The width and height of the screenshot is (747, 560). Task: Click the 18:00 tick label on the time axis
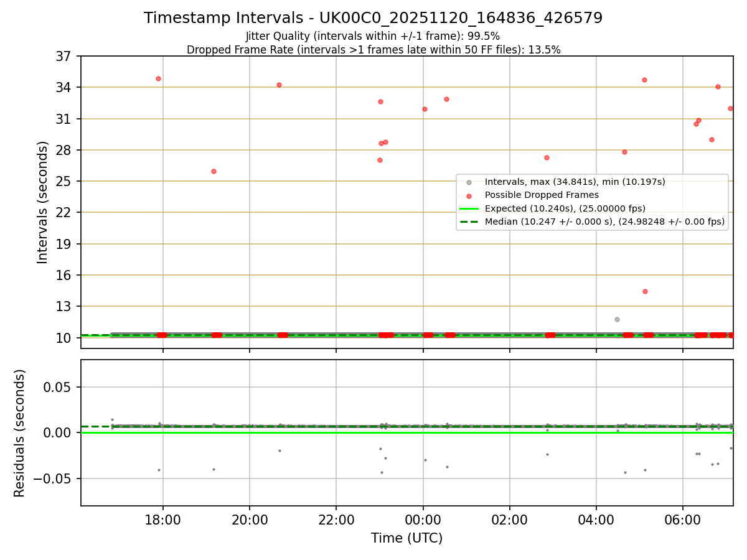pyautogui.click(x=163, y=520)
